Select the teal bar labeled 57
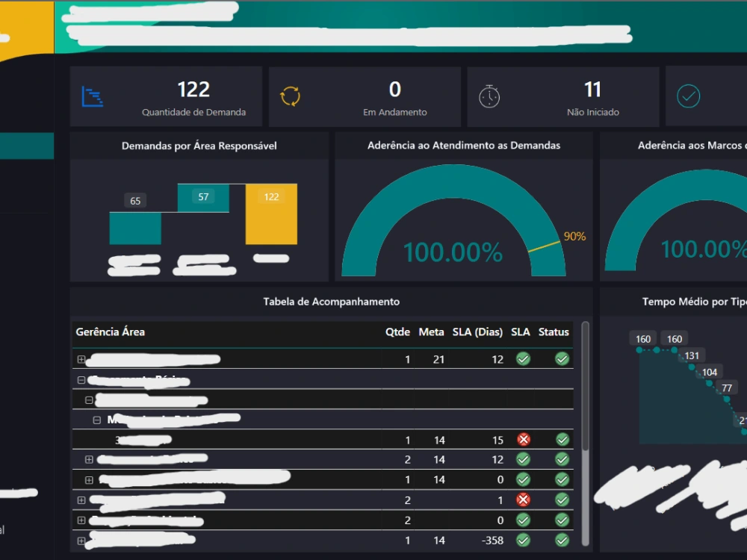The width and height of the screenshot is (747, 560). (203, 198)
